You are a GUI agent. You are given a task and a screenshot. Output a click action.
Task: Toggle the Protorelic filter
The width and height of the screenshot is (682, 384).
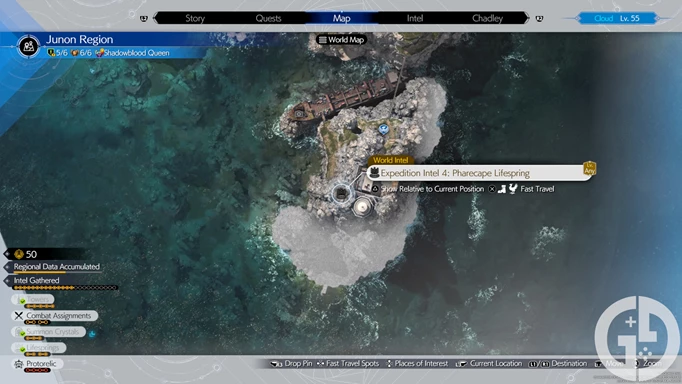[37, 364]
